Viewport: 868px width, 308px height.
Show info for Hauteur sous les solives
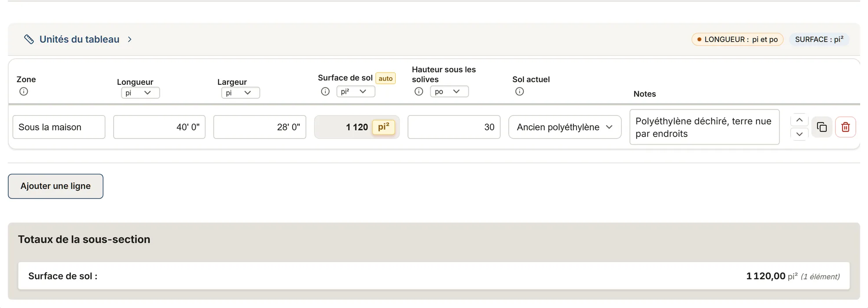coord(419,91)
